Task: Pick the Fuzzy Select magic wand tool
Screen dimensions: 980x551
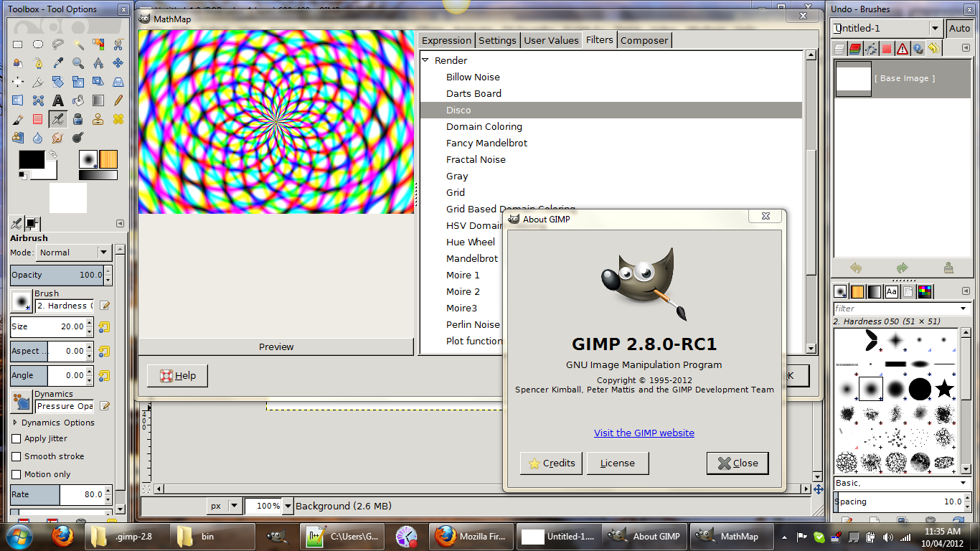Action: (78, 44)
